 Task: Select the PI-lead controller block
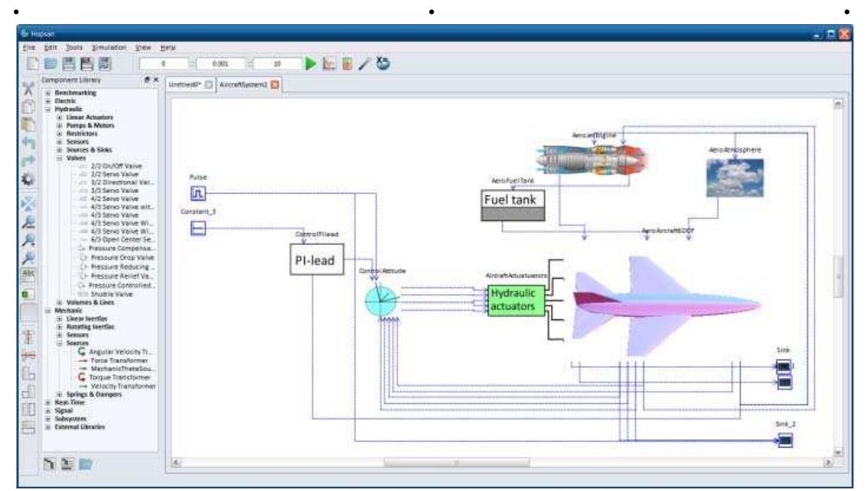[x=317, y=260]
